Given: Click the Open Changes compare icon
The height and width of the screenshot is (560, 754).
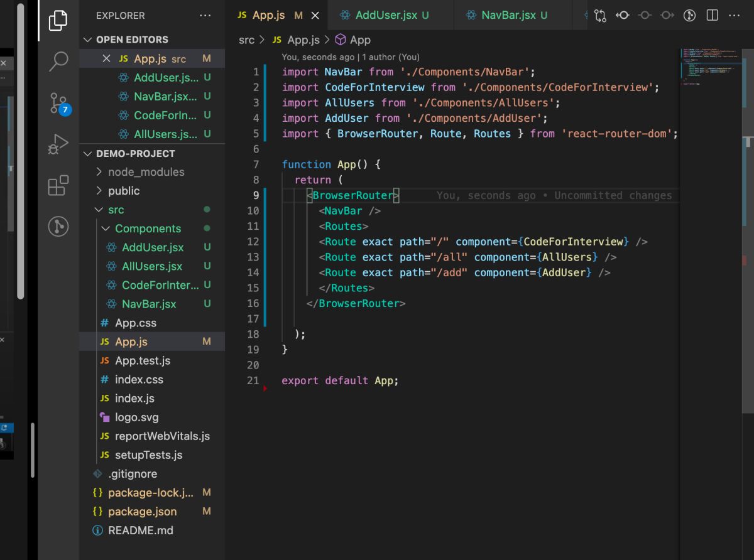Looking at the screenshot, I should click(600, 15).
